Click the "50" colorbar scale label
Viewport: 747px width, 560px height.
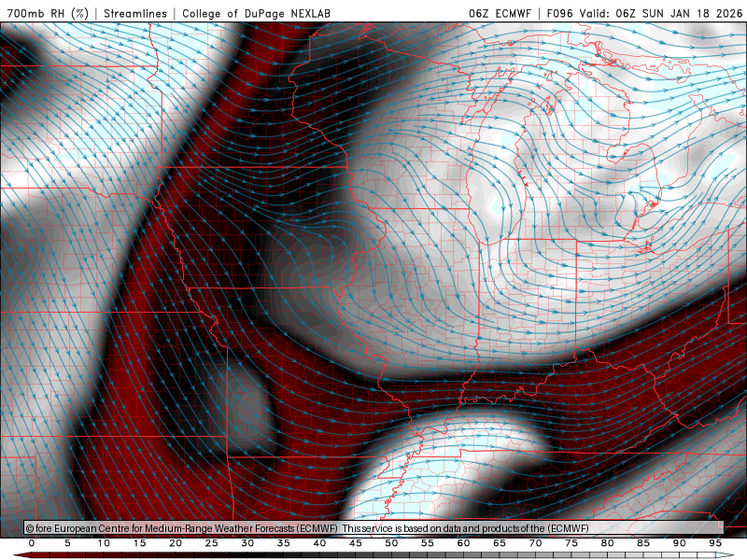391,543
